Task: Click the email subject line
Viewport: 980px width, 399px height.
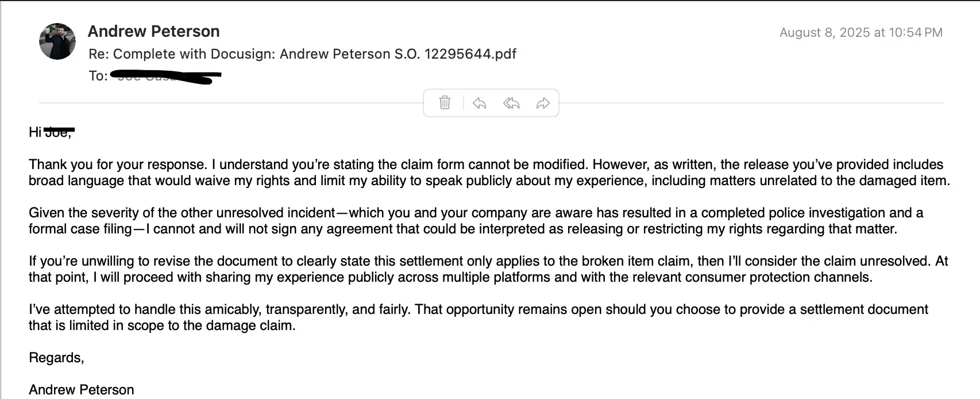Action: click(302, 54)
